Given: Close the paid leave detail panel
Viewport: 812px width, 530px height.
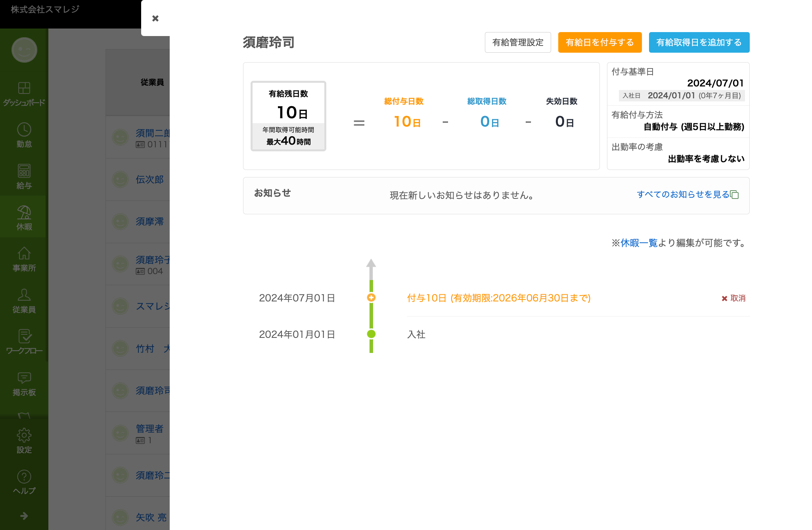Looking at the screenshot, I should (x=155, y=18).
